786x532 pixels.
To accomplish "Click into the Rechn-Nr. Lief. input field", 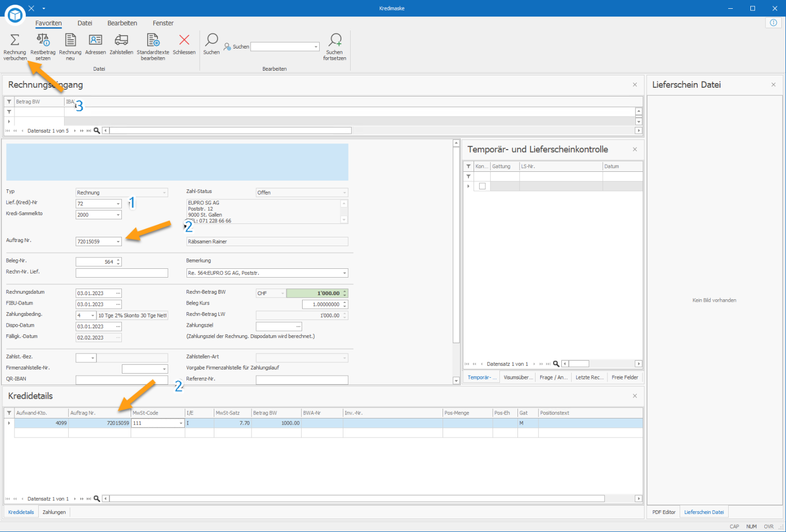I will point(122,273).
